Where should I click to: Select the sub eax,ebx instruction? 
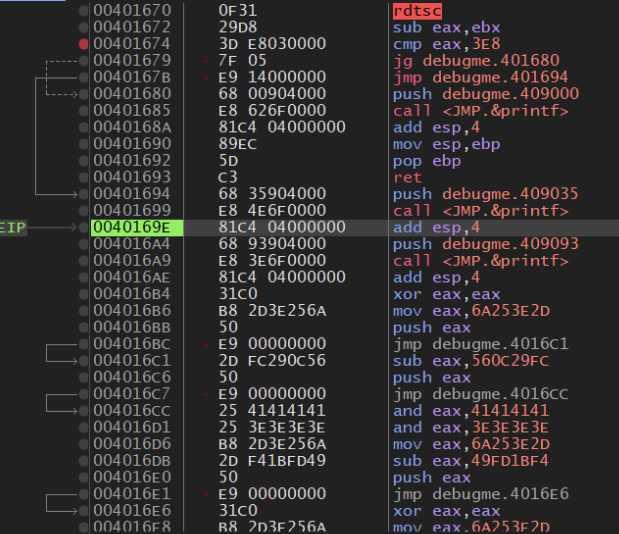446,28
